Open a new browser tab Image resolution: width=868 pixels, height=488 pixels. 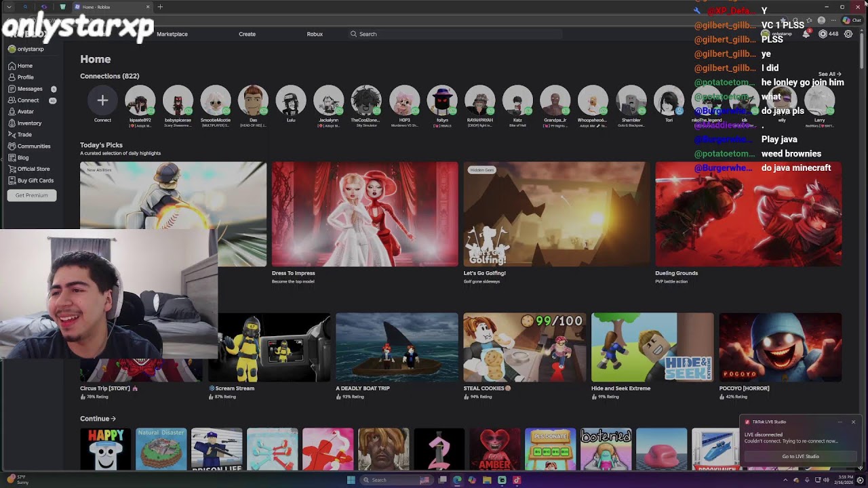click(160, 7)
